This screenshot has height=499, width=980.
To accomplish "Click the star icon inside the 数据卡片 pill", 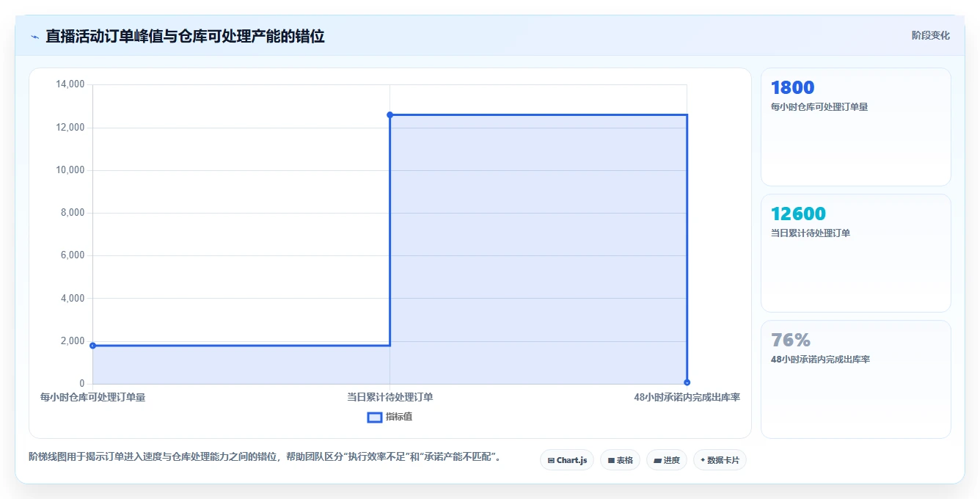I will (703, 460).
